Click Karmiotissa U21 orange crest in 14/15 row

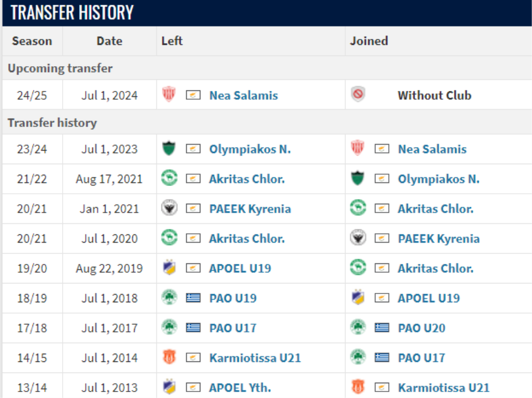[169, 357]
